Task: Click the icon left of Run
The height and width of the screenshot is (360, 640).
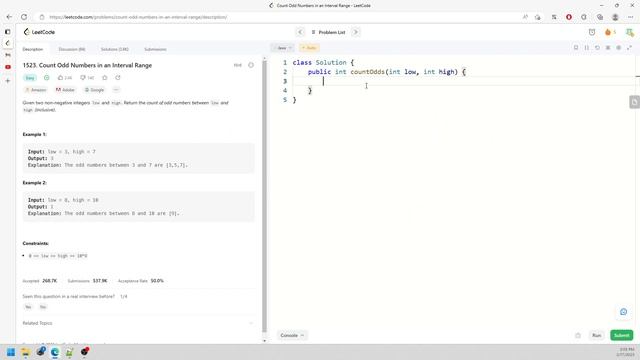Action: click(578, 336)
